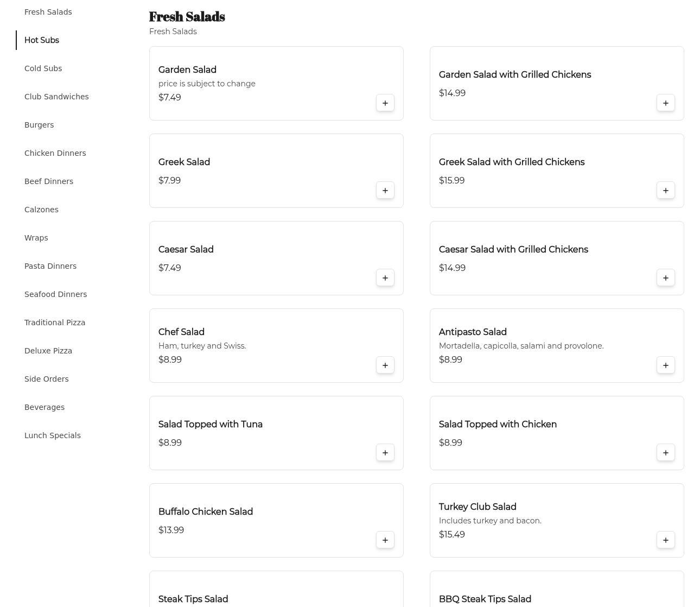The width and height of the screenshot is (700, 607).
Task: Add Salad Topped with Tuna
Action: click(385, 453)
